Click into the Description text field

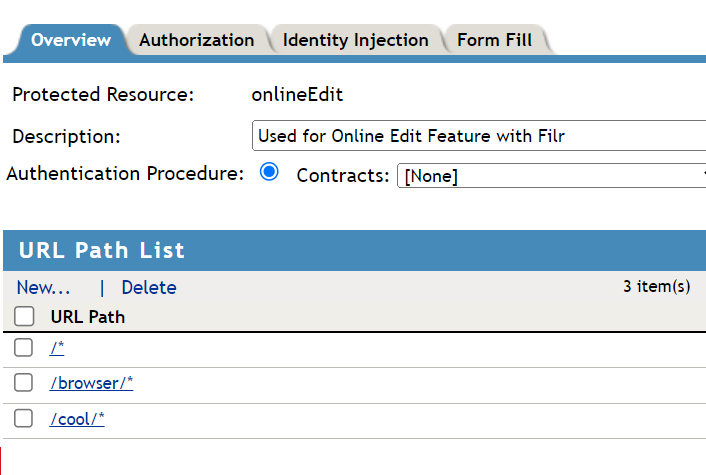[x=480, y=135]
